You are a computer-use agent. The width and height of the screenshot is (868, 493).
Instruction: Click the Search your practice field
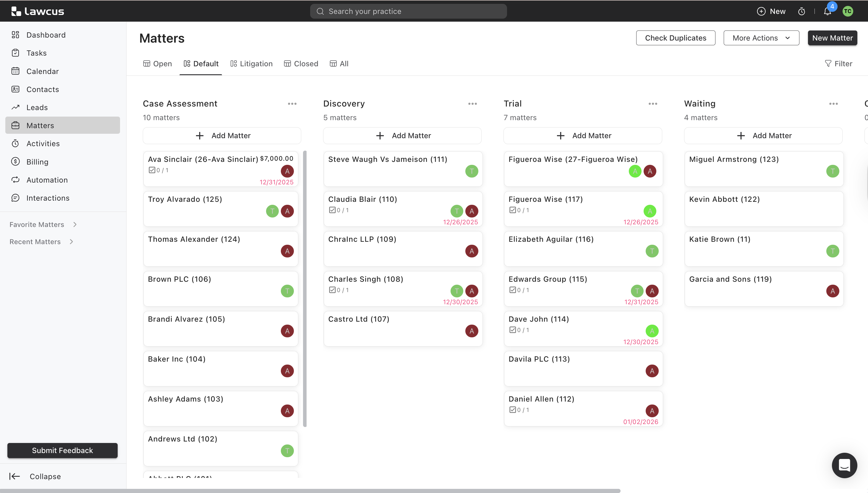click(x=408, y=11)
